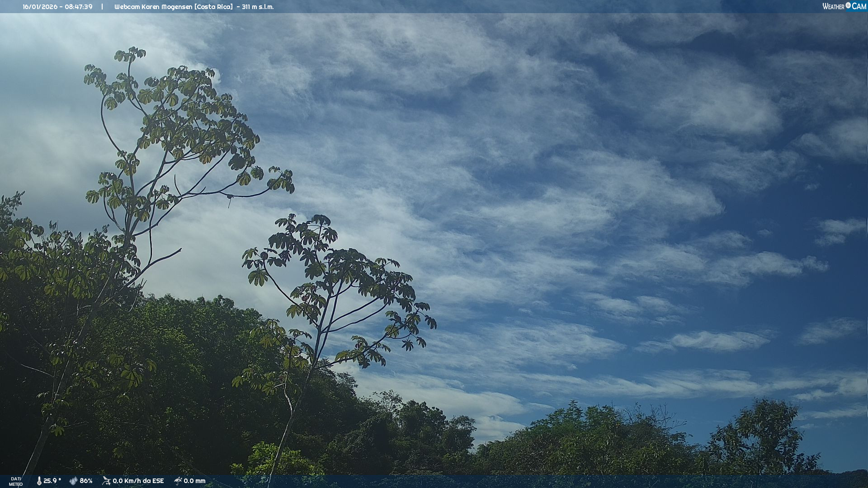Click the 0.0 Km/h da ESE wind reading
The image size is (868, 488).
click(x=138, y=481)
